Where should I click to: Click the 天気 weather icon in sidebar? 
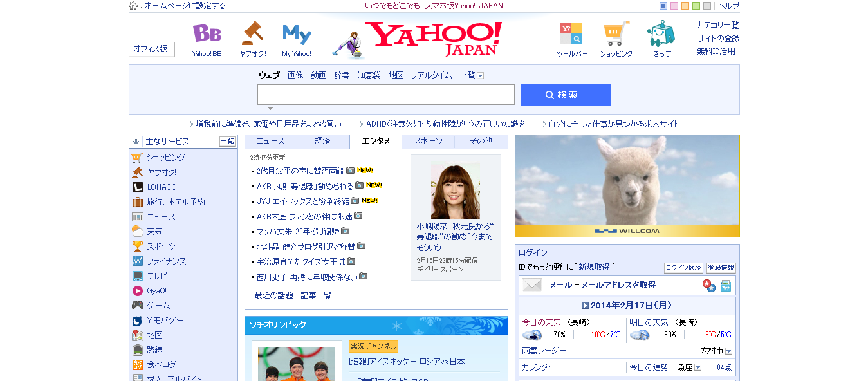tap(137, 232)
